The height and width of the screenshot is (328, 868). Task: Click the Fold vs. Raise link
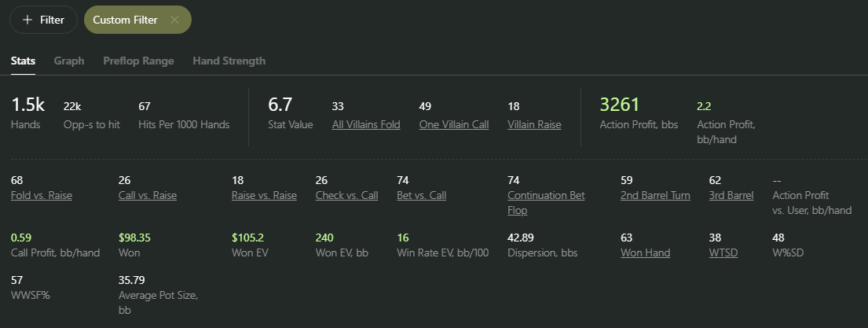[x=42, y=196]
